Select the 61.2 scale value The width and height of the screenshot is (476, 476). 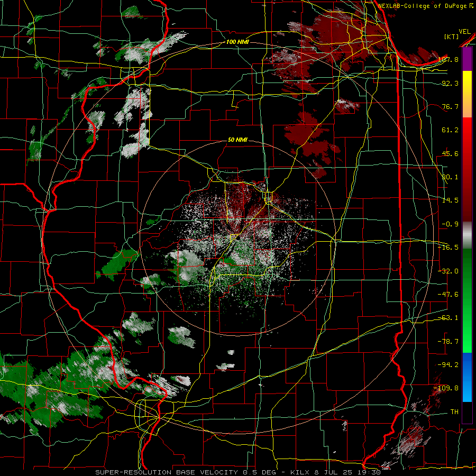click(450, 130)
